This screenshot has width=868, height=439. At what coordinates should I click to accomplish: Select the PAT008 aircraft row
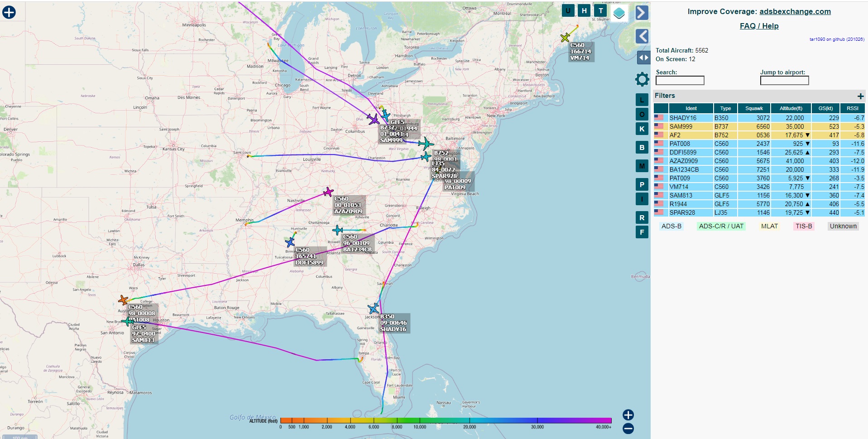coord(759,144)
